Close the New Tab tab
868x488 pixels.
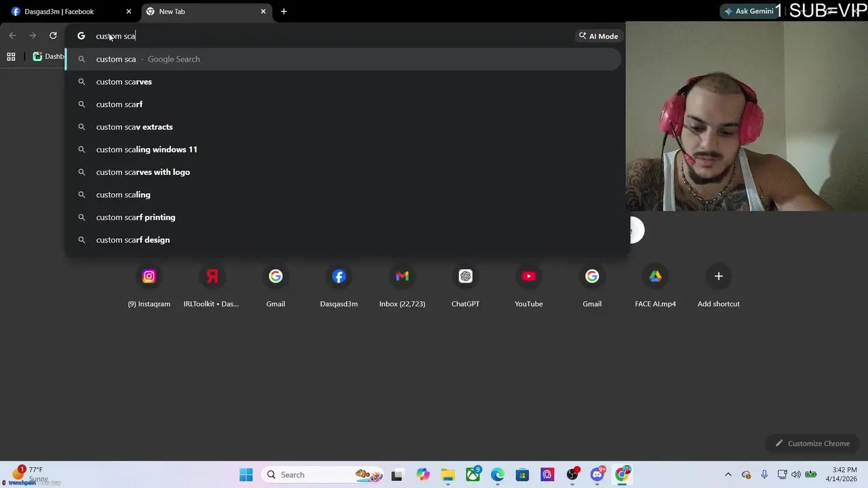pos(263,12)
